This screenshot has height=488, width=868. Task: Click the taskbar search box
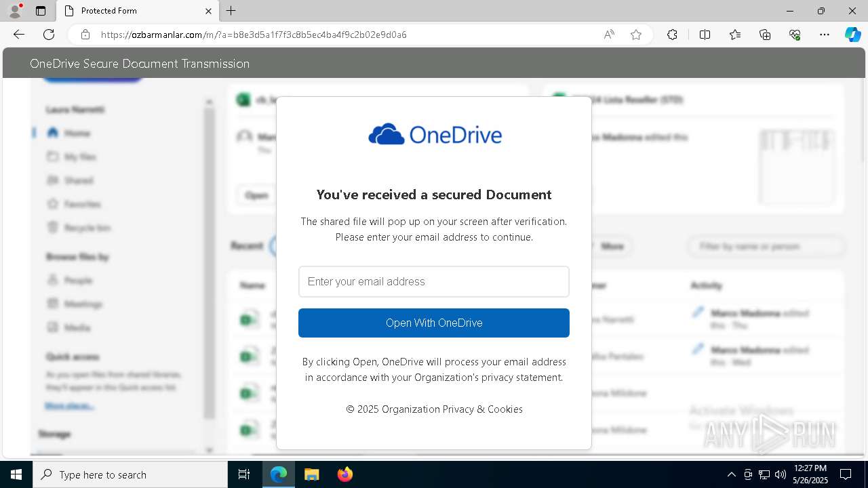(130, 474)
